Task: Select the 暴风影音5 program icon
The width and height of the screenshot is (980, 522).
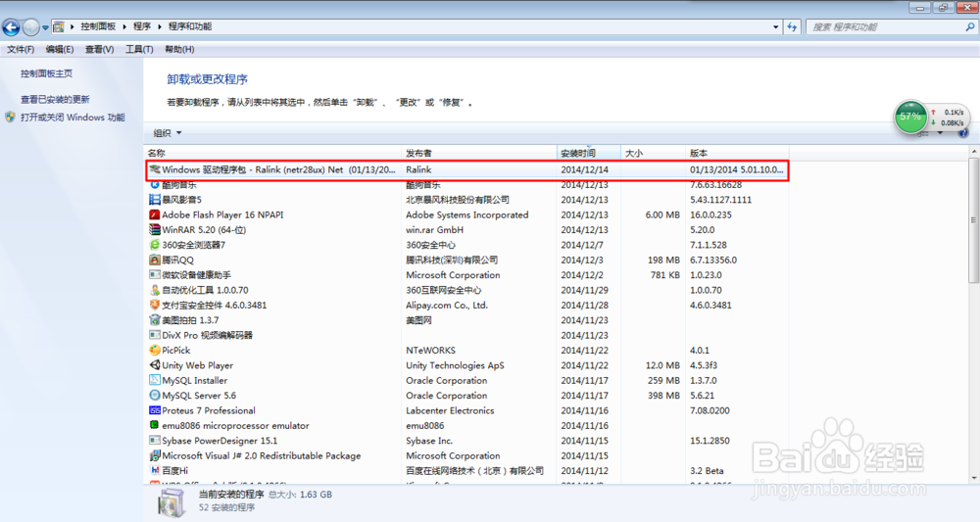Action: (x=155, y=200)
